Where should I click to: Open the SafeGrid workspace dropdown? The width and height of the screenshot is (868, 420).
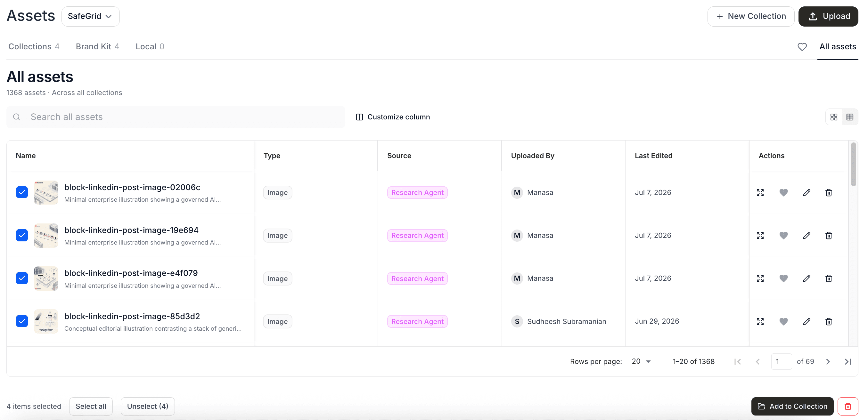90,16
